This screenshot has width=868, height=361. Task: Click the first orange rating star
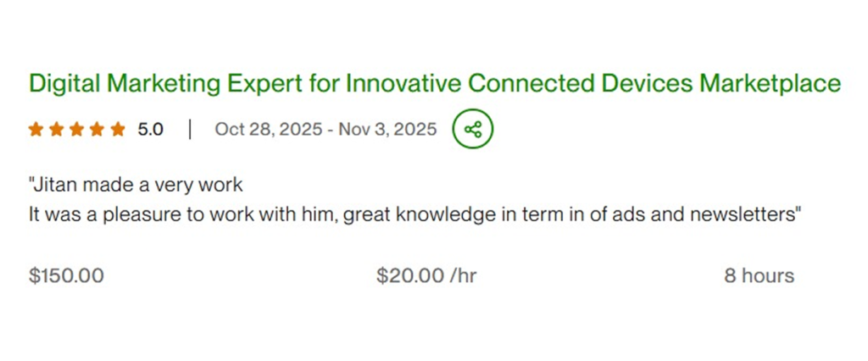click(36, 130)
